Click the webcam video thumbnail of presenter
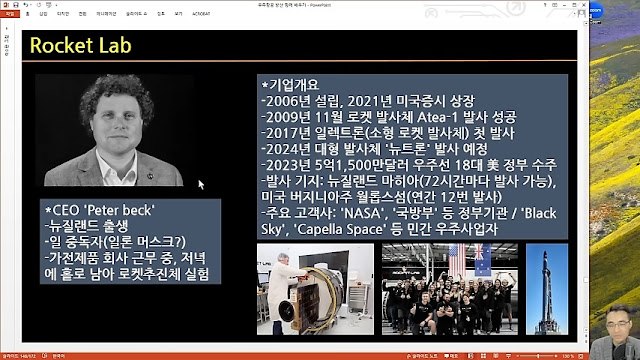Viewport: 640px width, 360px height. click(x=614, y=331)
